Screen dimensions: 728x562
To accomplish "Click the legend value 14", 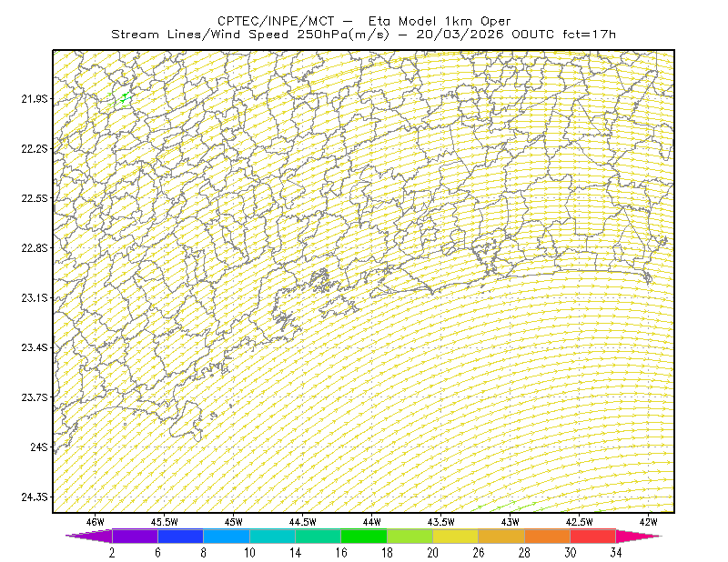I will pos(295,553).
